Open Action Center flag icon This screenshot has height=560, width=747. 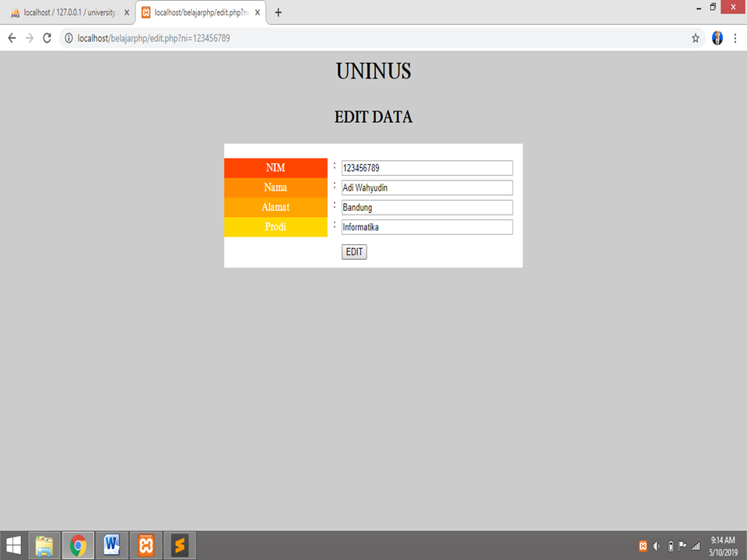point(682,546)
